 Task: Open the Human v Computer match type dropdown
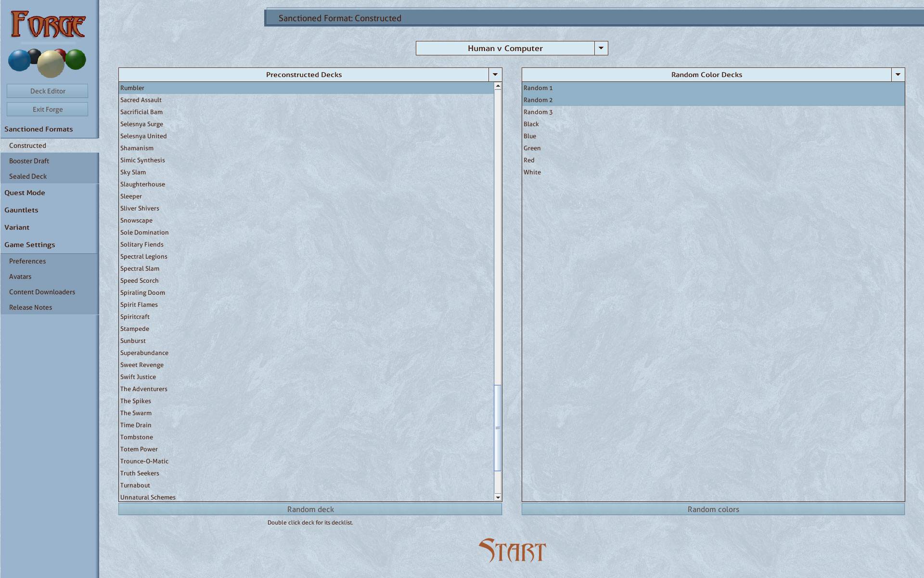(x=601, y=48)
